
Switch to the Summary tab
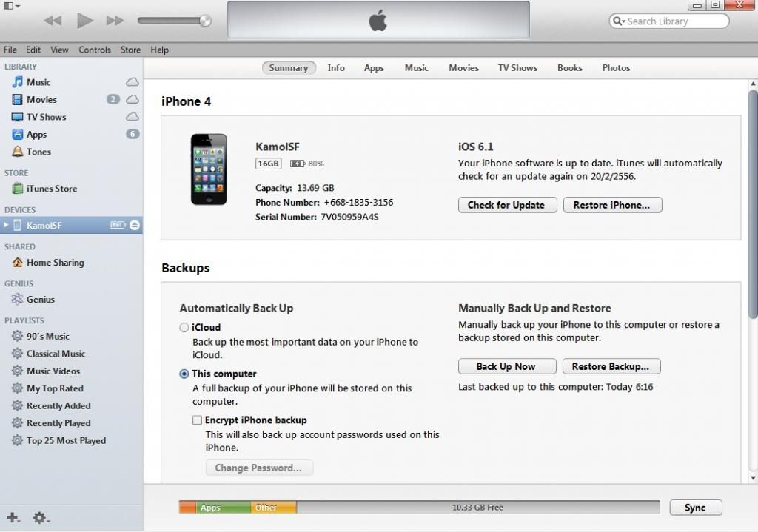click(x=289, y=68)
